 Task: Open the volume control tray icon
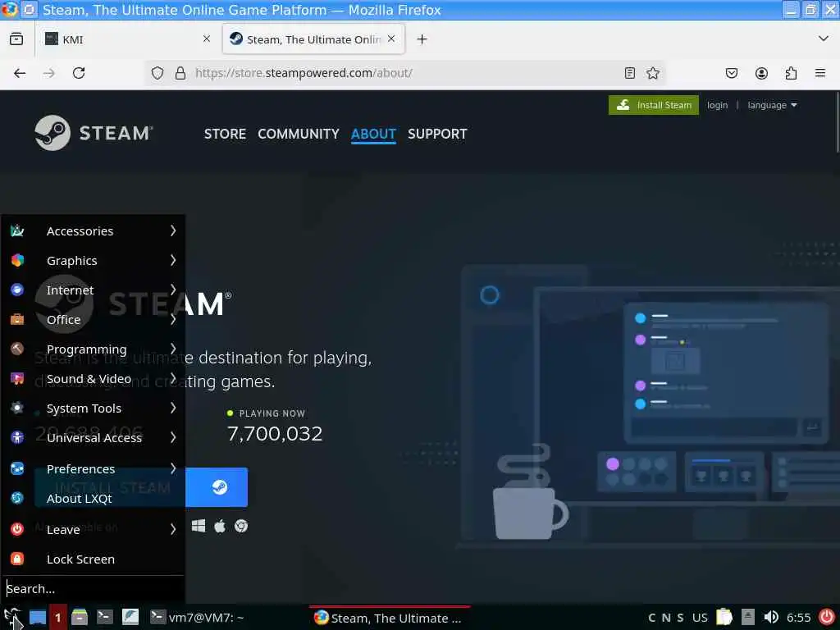point(771,617)
